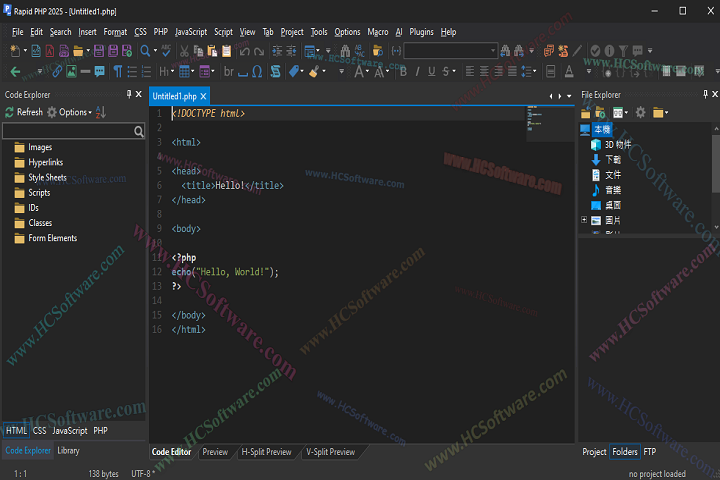Insert a br line break tag
Image resolution: width=720 pixels, height=480 pixels.
click(x=228, y=72)
